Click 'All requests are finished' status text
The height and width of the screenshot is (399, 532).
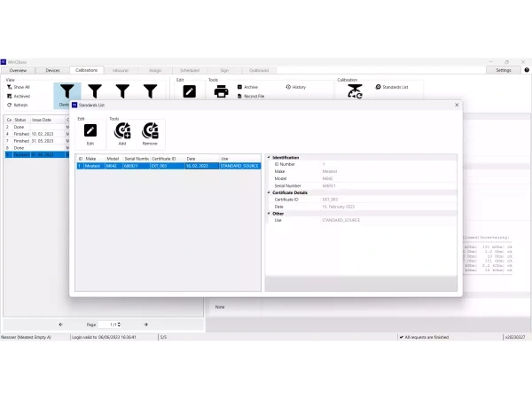(426, 337)
